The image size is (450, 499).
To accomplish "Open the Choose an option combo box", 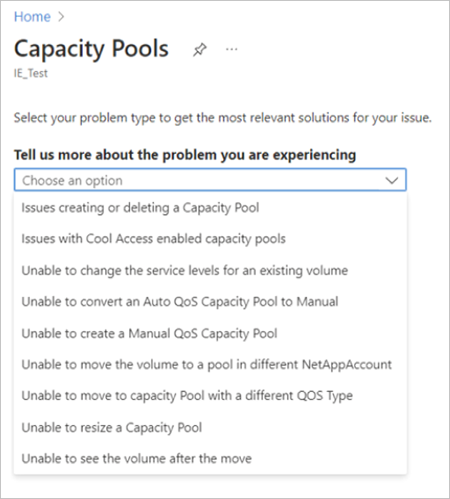I will pos(210,180).
